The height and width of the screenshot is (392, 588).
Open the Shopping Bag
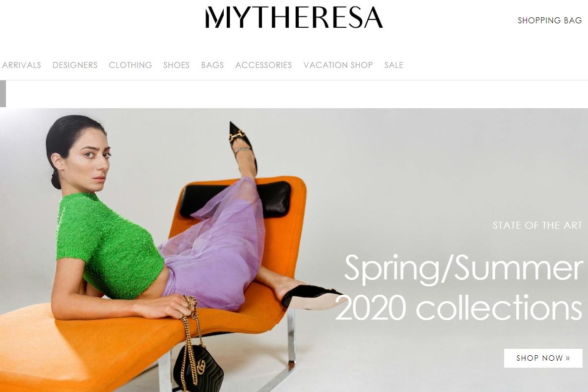550,20
